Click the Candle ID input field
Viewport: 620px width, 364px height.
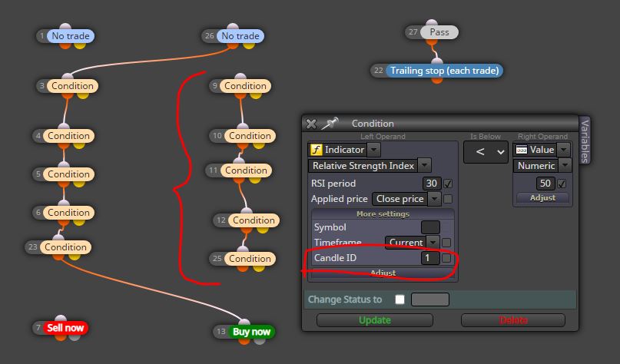(x=430, y=258)
